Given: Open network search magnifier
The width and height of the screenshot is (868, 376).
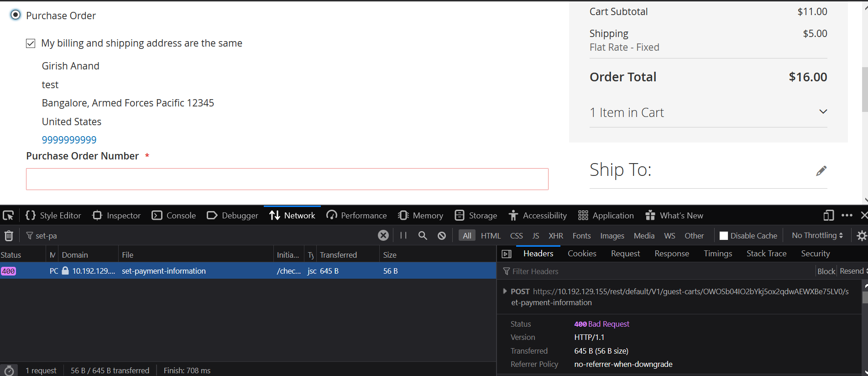Looking at the screenshot, I should [x=423, y=235].
